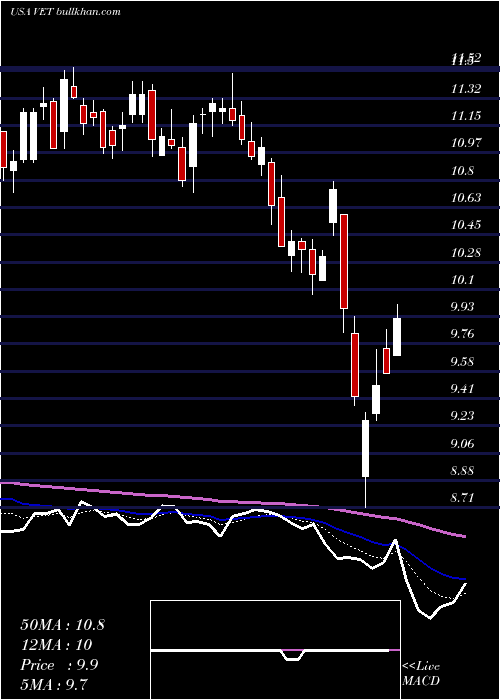Screen dimensions: 500x700
Task: Click the 10.1 price axis label
Action: 463,280
